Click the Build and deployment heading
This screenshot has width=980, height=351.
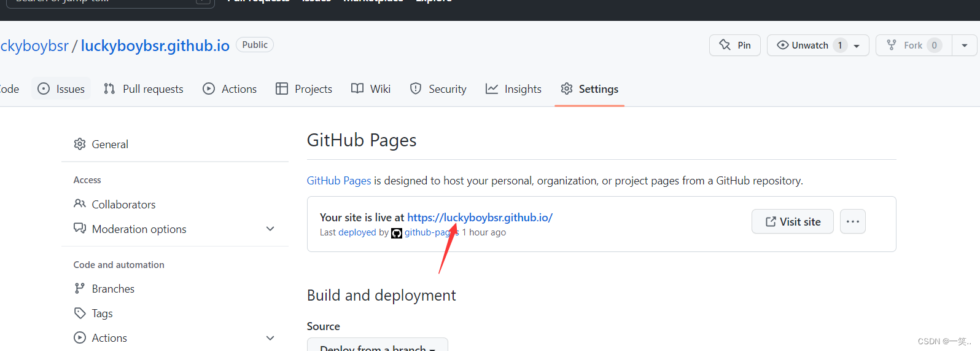(381, 296)
